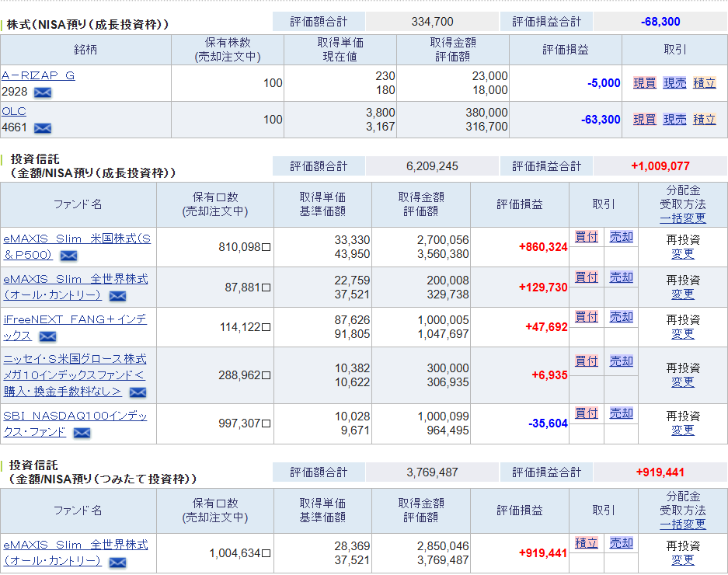Click 一括変更 in つみたて投資枠 table header
This screenshot has height=575, width=728.
[683, 524]
